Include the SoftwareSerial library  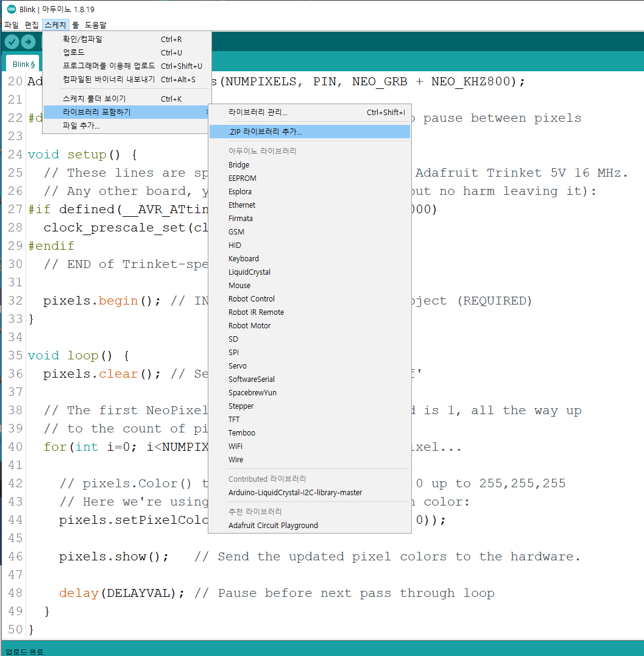click(x=310, y=379)
